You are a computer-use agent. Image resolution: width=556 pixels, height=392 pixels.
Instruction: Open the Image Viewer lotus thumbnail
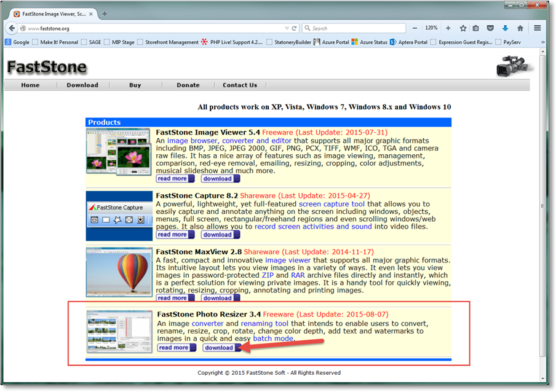pos(119,152)
